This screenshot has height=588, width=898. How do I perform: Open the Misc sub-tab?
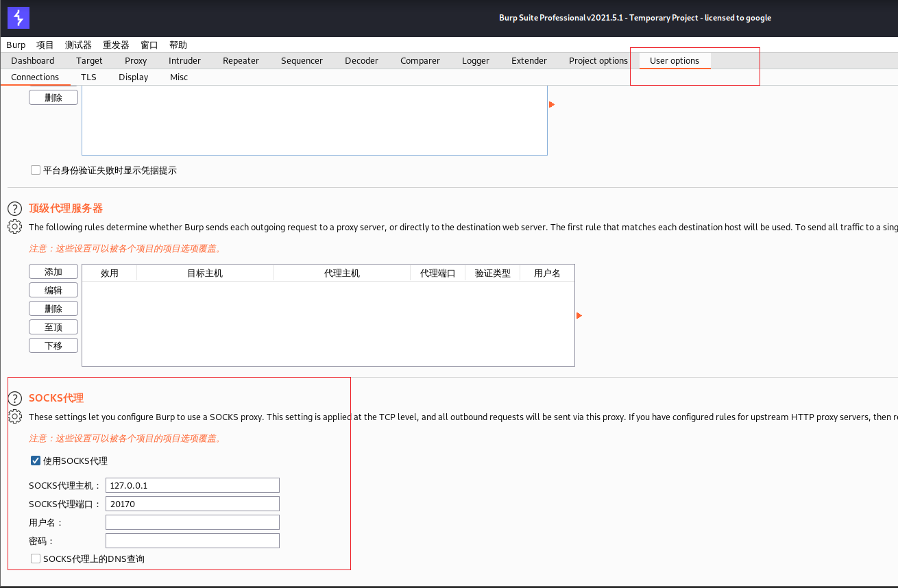click(179, 77)
